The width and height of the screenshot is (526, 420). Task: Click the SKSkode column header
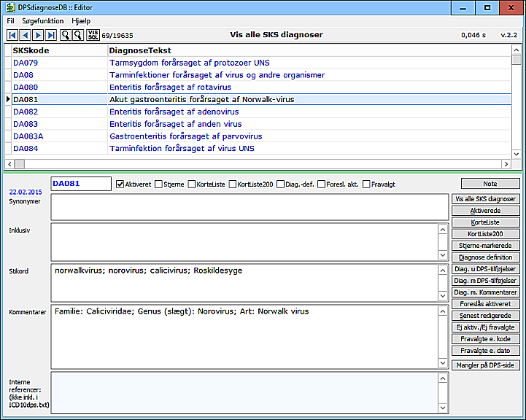tap(59, 50)
